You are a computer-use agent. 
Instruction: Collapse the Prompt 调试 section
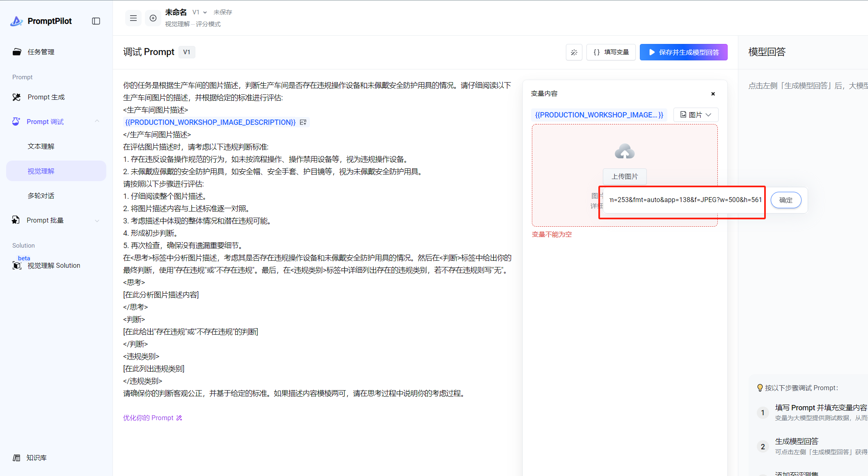coord(97,121)
